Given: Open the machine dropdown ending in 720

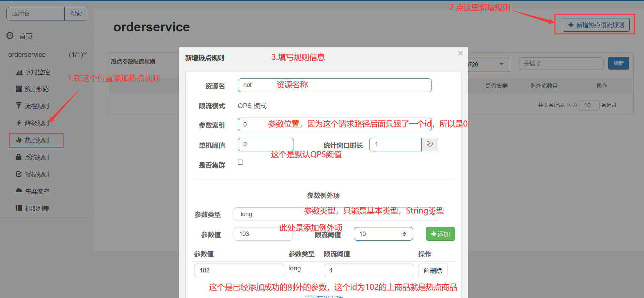Looking at the screenshot, I should [489, 64].
